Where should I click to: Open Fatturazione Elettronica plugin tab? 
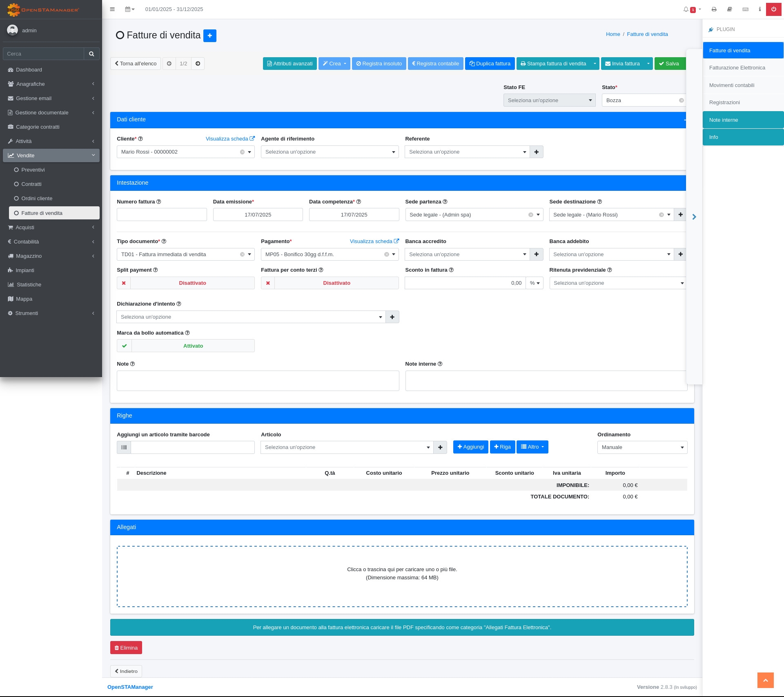coord(737,68)
